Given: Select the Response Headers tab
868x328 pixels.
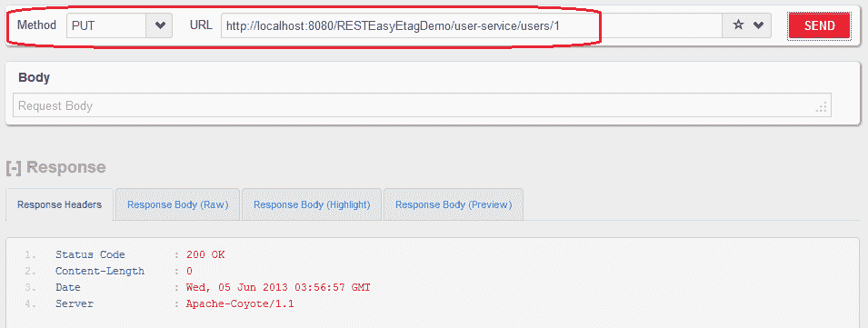Looking at the screenshot, I should [59, 204].
